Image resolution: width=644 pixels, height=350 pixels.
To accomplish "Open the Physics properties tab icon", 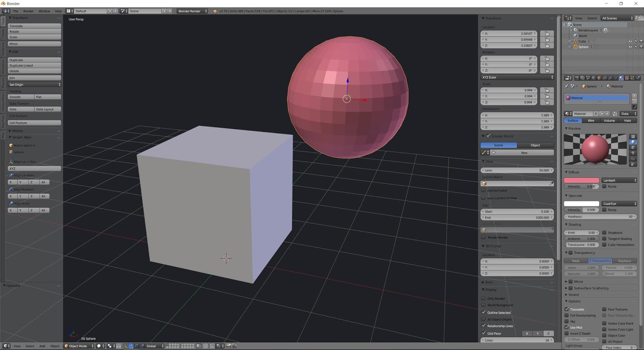I will (x=638, y=78).
